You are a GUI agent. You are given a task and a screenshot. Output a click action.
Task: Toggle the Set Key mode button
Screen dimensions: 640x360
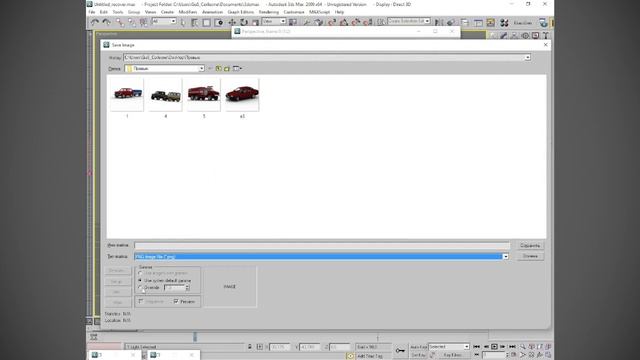(x=418, y=355)
